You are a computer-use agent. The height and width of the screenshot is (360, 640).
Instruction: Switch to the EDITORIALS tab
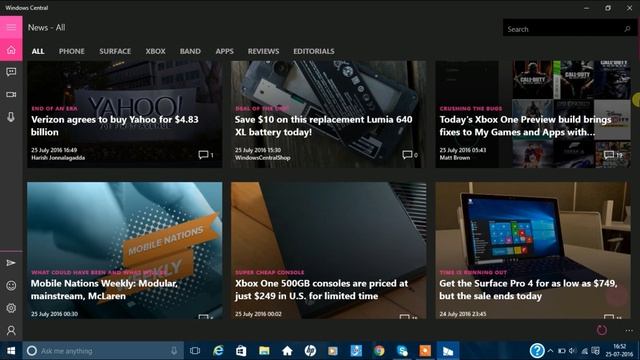(x=313, y=51)
